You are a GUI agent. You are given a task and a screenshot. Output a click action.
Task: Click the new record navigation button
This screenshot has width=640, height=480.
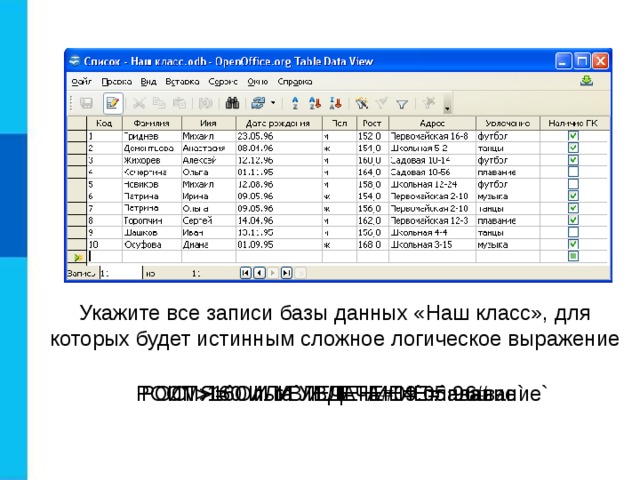tap(300, 273)
